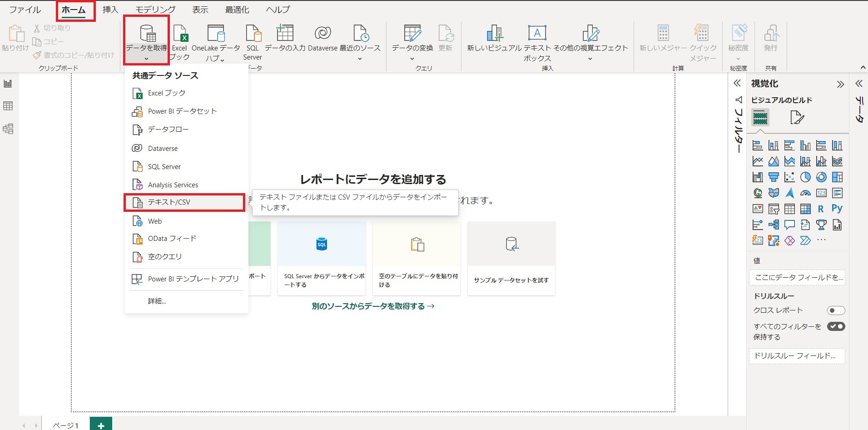Click the SQL Server ribbon icon
Screen dimensions: 868x430
[x=253, y=42]
